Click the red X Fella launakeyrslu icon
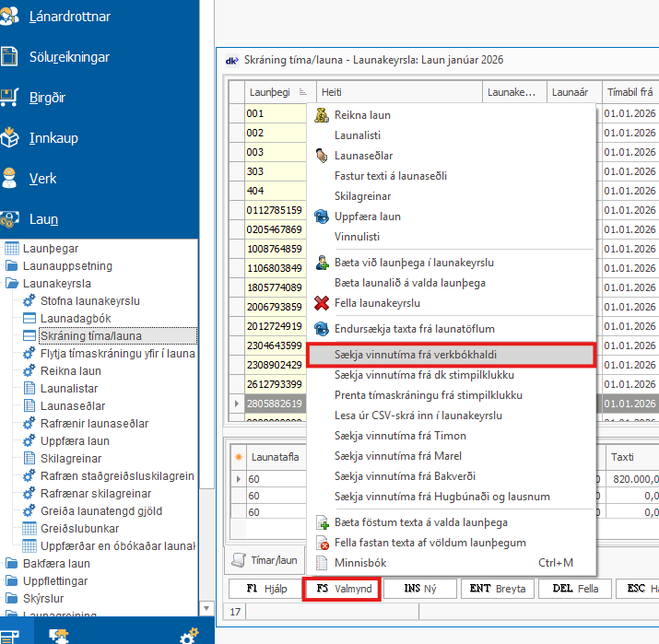The height and width of the screenshot is (644, 659). coord(322,303)
